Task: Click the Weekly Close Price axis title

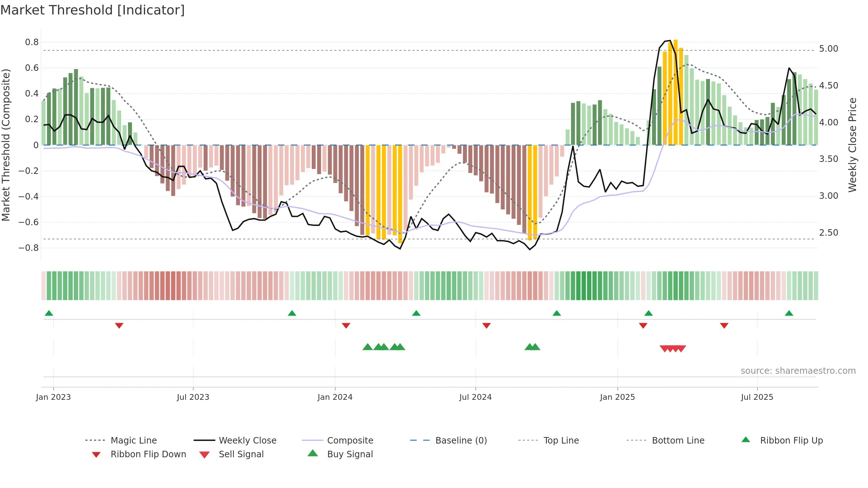Action: click(853, 145)
